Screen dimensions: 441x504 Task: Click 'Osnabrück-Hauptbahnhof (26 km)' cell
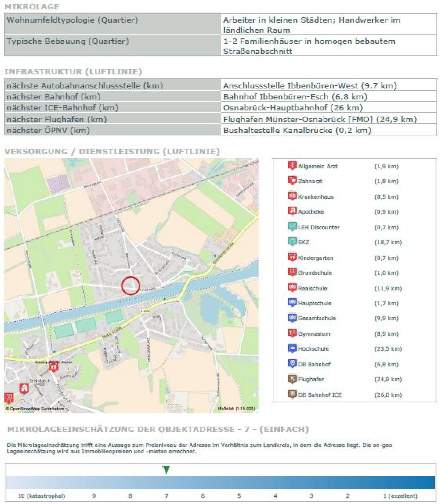(x=329, y=107)
